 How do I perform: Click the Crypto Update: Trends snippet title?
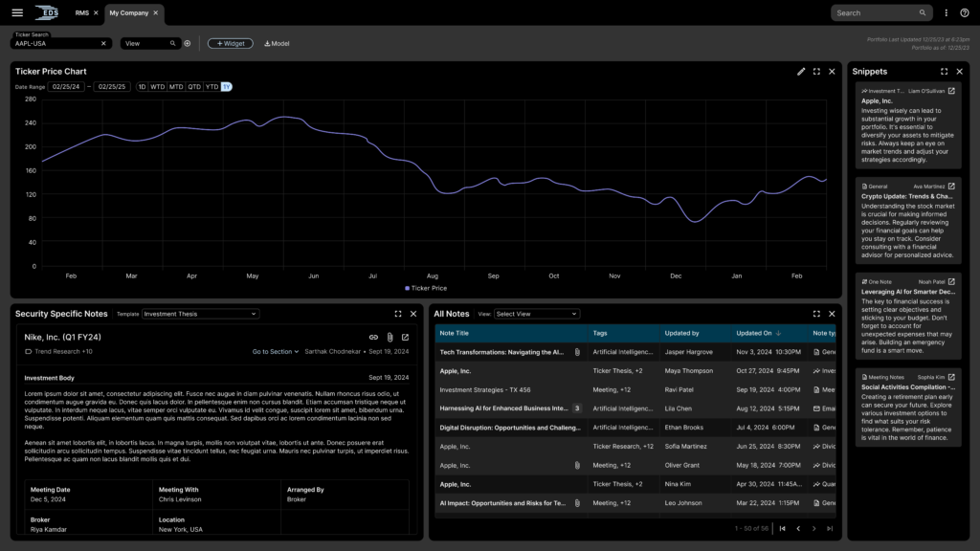907,196
